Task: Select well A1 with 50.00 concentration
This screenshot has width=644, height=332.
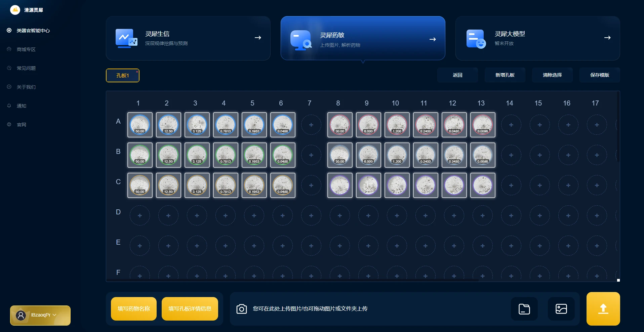Action: [140, 125]
